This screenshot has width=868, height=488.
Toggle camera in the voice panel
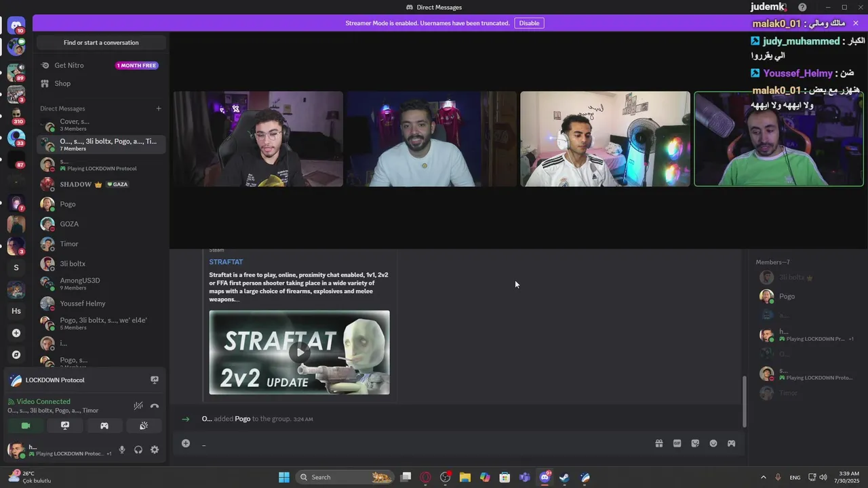point(26,426)
